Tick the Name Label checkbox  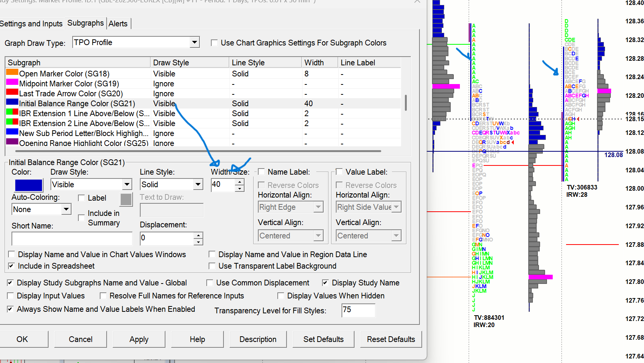point(262,172)
